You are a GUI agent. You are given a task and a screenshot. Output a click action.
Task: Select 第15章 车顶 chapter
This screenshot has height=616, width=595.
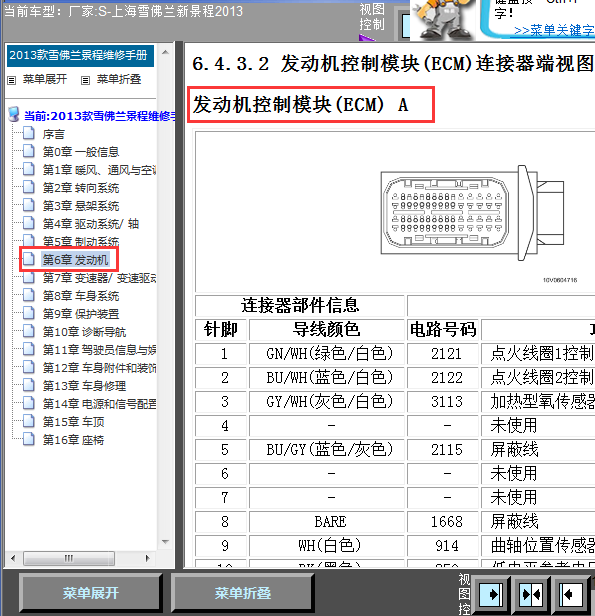(73, 422)
